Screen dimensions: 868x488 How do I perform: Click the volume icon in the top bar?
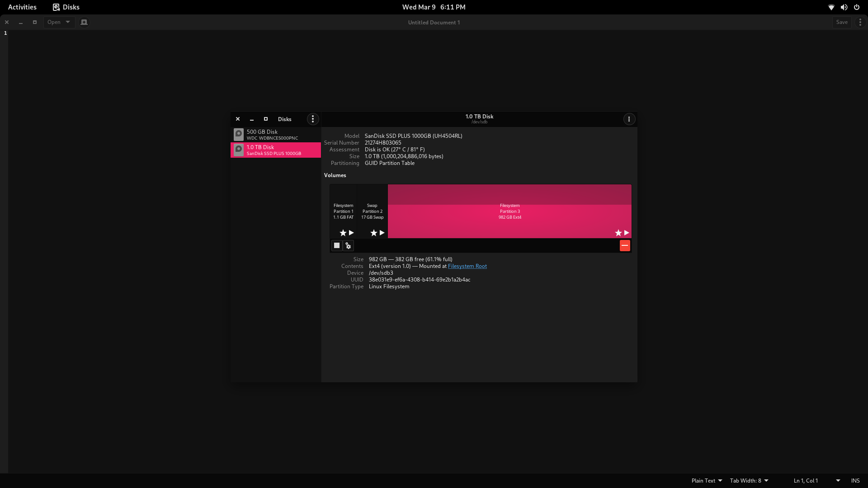coord(844,7)
